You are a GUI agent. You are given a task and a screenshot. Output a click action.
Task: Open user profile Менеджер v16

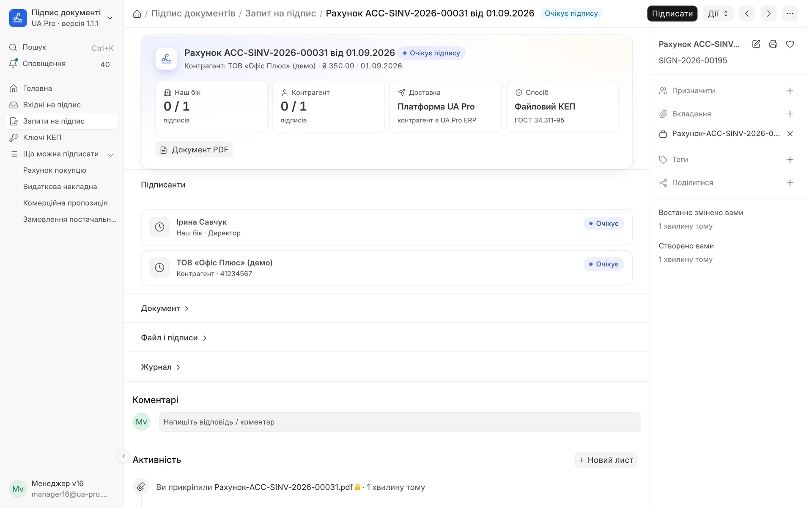[x=61, y=489]
